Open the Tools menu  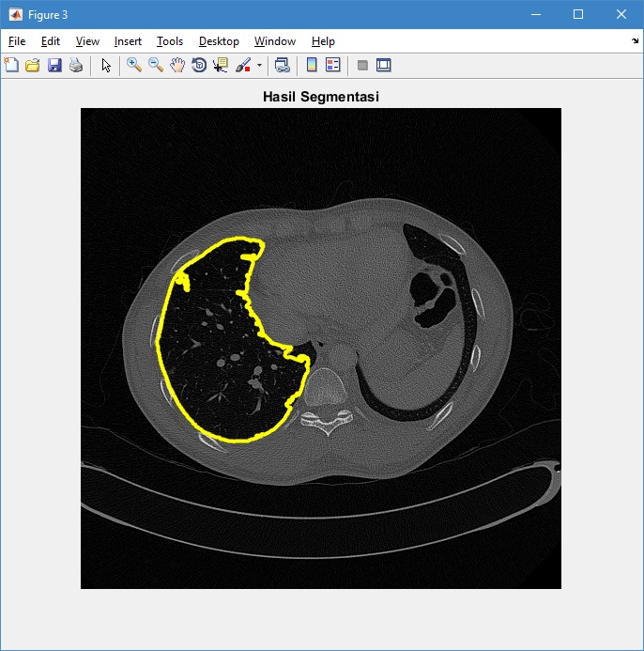point(170,41)
